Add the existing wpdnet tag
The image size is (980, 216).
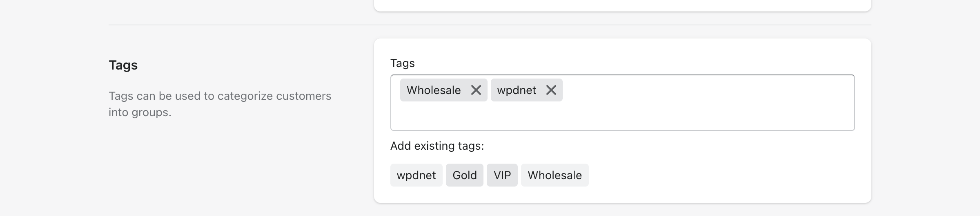click(x=416, y=175)
